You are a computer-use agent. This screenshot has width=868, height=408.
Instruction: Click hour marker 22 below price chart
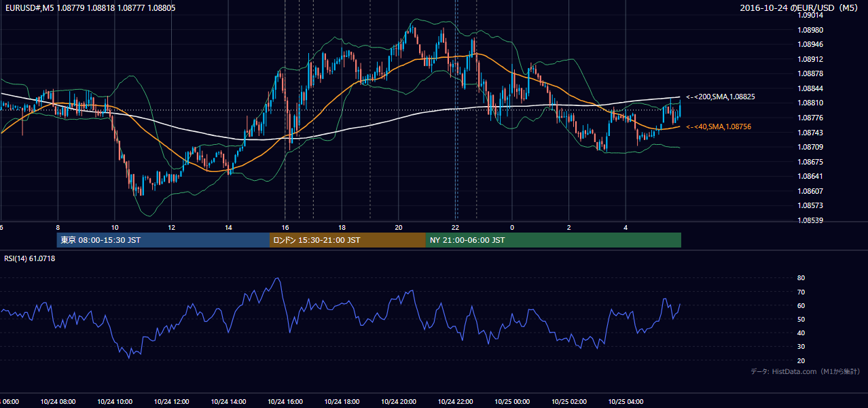455,227
